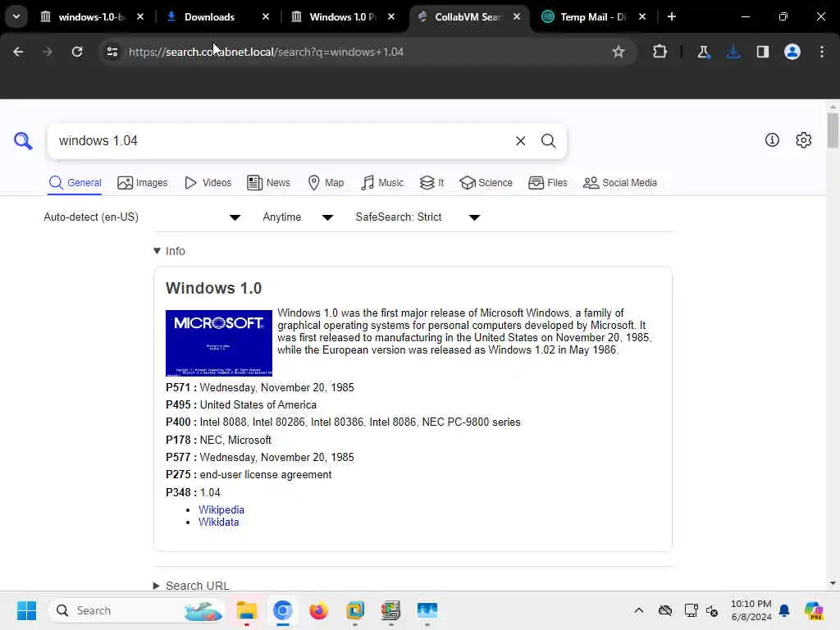Click the taskbar Search box
This screenshot has height=630, width=840.
[x=136, y=610]
